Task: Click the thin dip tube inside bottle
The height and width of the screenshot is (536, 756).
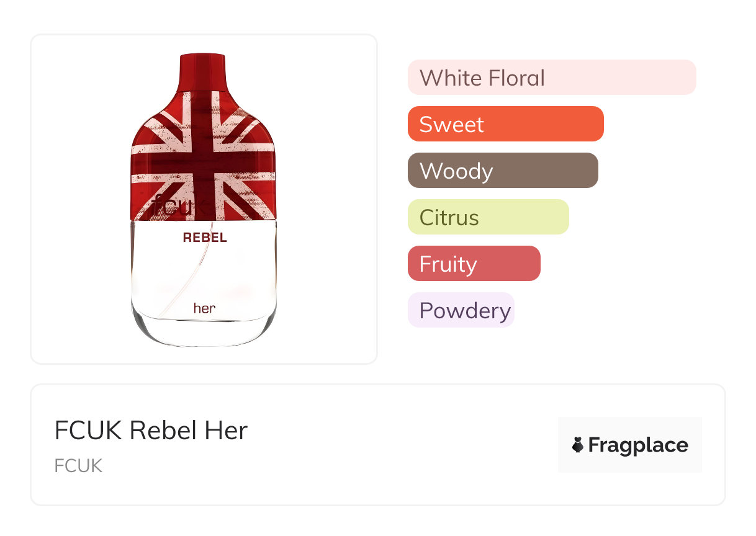Action: (x=186, y=279)
